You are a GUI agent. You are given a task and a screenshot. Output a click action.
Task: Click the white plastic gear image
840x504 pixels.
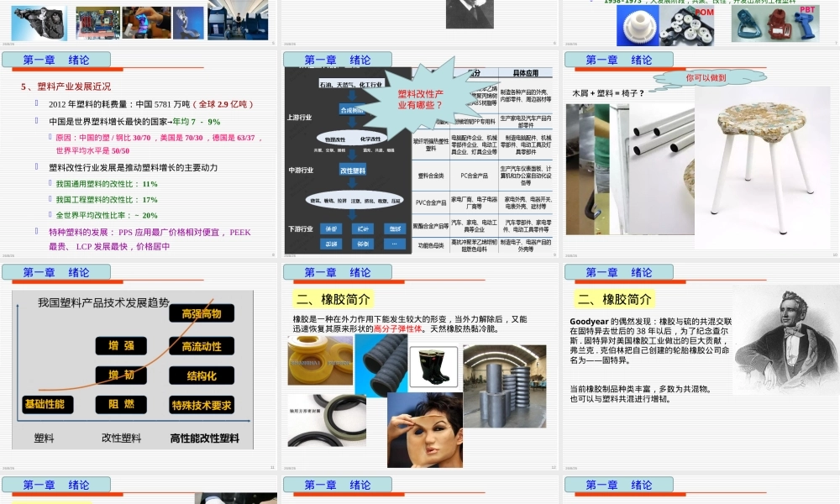pyautogui.click(x=638, y=26)
